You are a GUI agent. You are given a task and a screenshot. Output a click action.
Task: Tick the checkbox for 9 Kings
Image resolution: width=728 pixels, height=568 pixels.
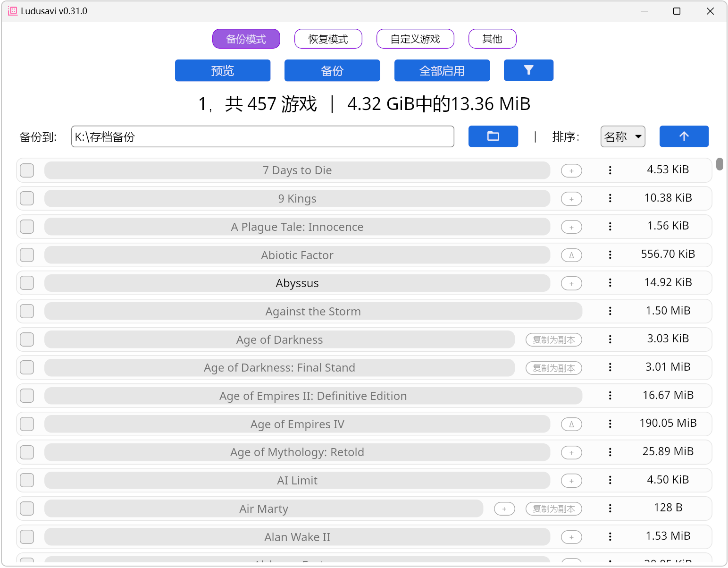coord(27,199)
